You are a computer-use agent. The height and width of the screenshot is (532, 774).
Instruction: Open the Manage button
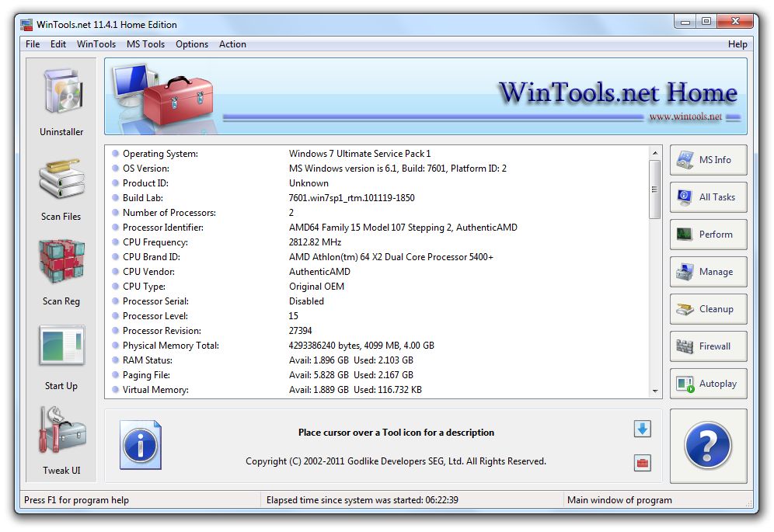pos(708,272)
